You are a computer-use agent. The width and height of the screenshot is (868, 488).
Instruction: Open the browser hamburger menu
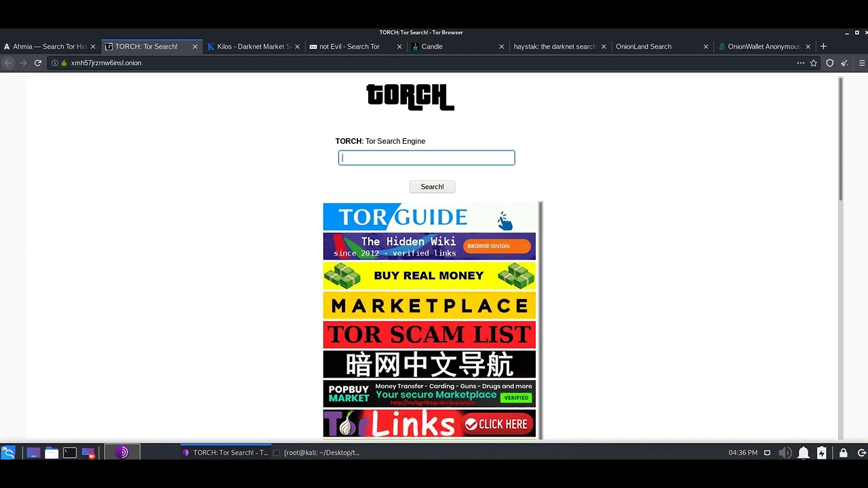pos(862,63)
